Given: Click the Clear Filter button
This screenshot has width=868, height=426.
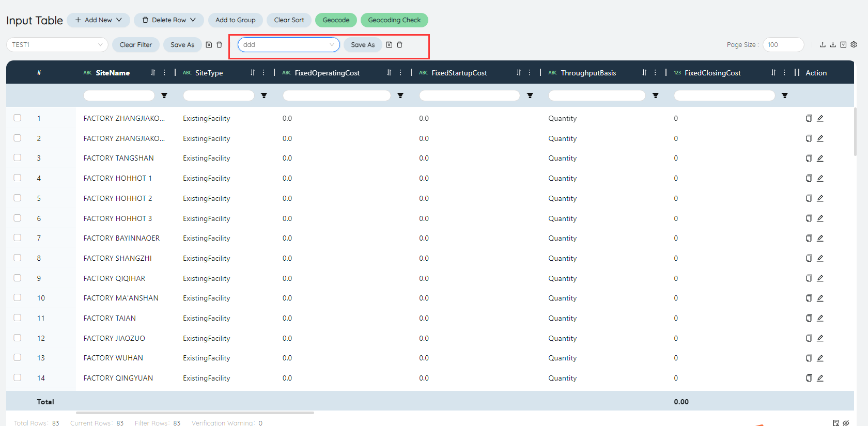Looking at the screenshot, I should click(136, 45).
